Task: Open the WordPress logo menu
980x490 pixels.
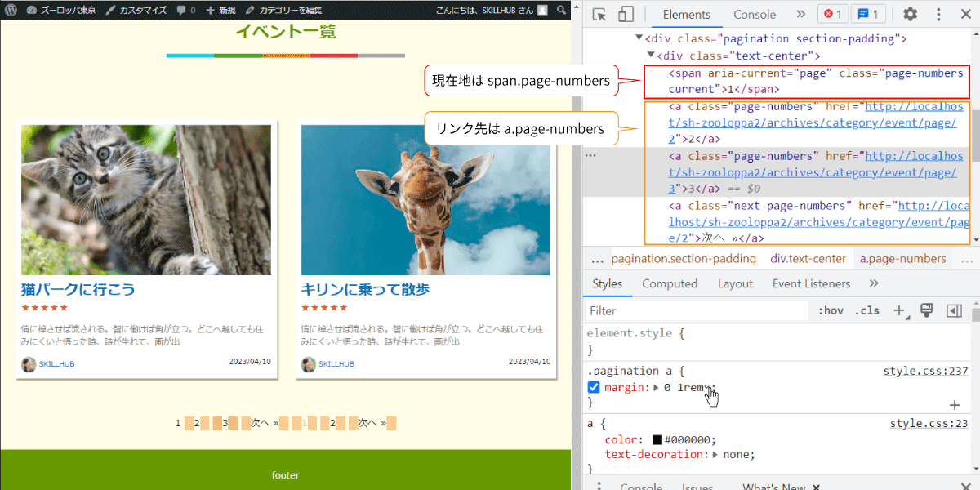Action: pyautogui.click(x=11, y=10)
